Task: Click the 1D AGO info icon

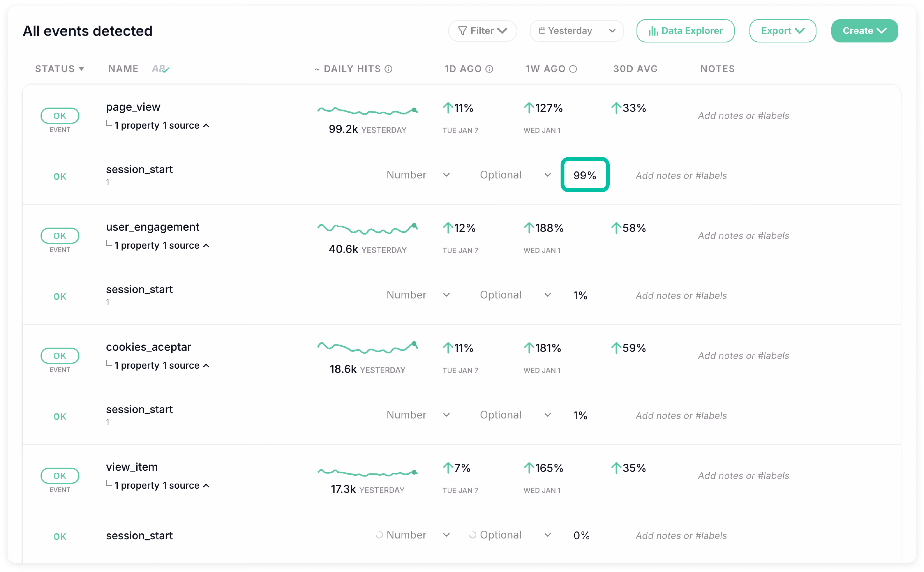Action: [489, 69]
